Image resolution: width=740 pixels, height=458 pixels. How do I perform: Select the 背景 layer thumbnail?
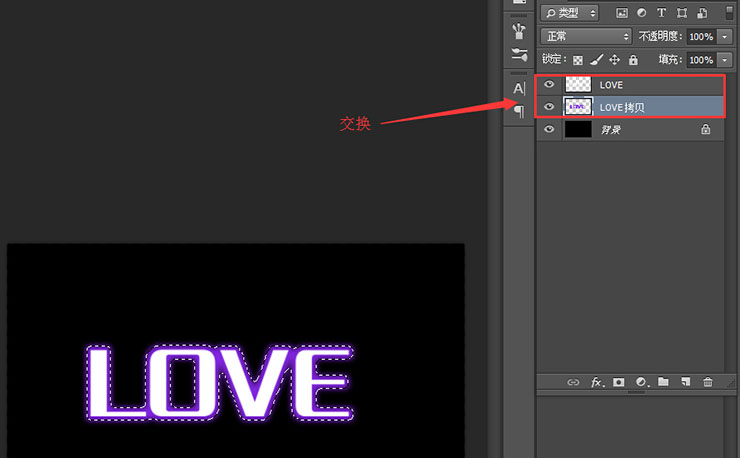pyautogui.click(x=578, y=129)
